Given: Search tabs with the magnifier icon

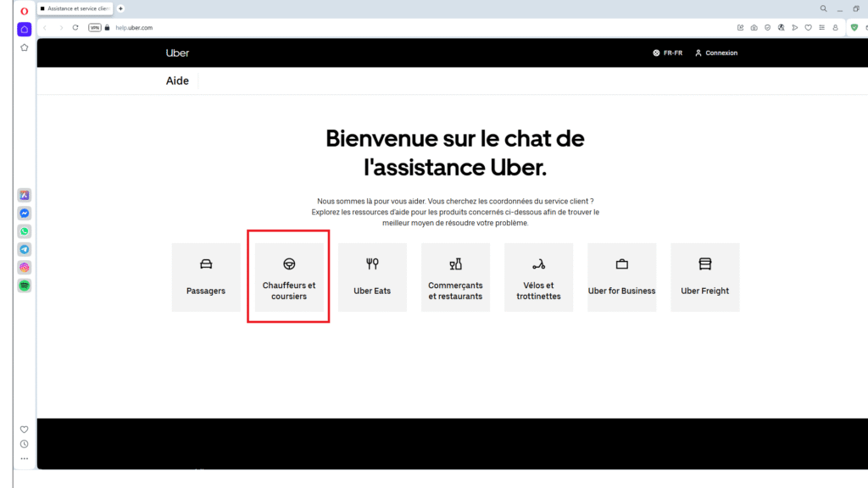Looking at the screenshot, I should click(824, 8).
